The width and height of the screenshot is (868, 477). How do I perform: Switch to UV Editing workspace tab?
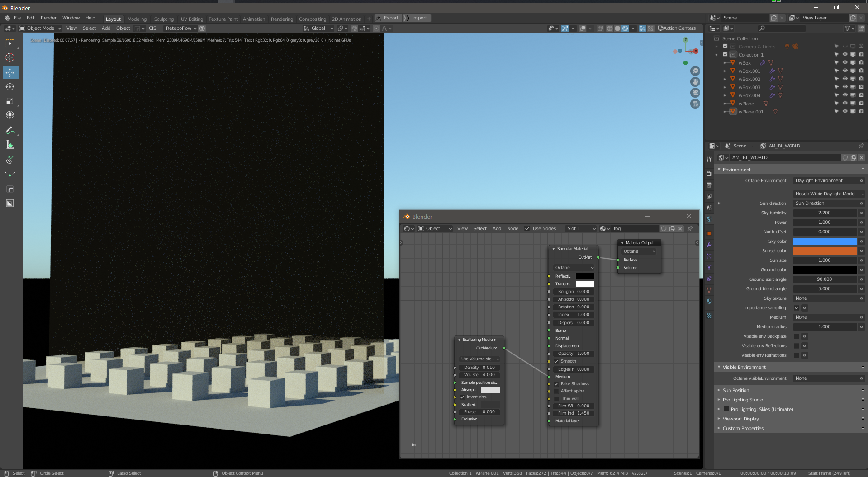click(x=192, y=19)
